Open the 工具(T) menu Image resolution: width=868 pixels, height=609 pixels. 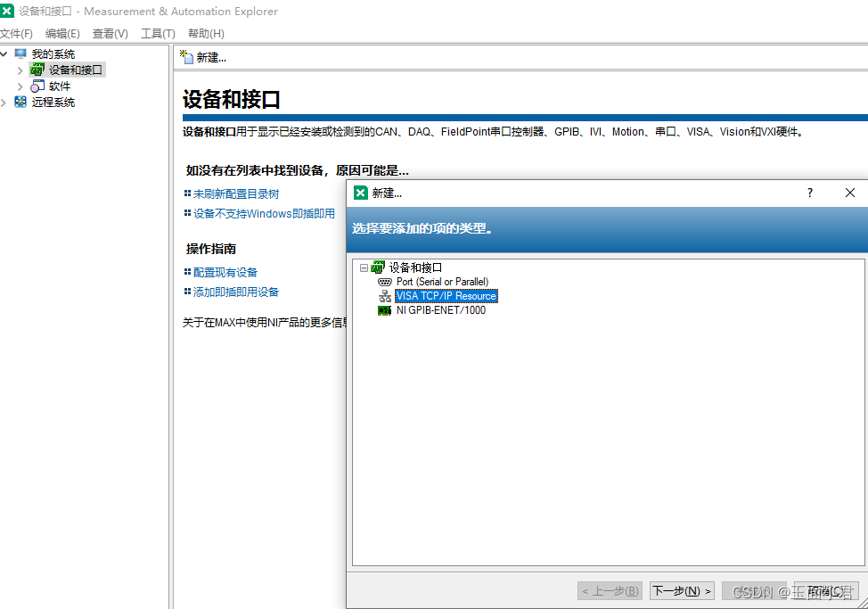pyautogui.click(x=158, y=34)
